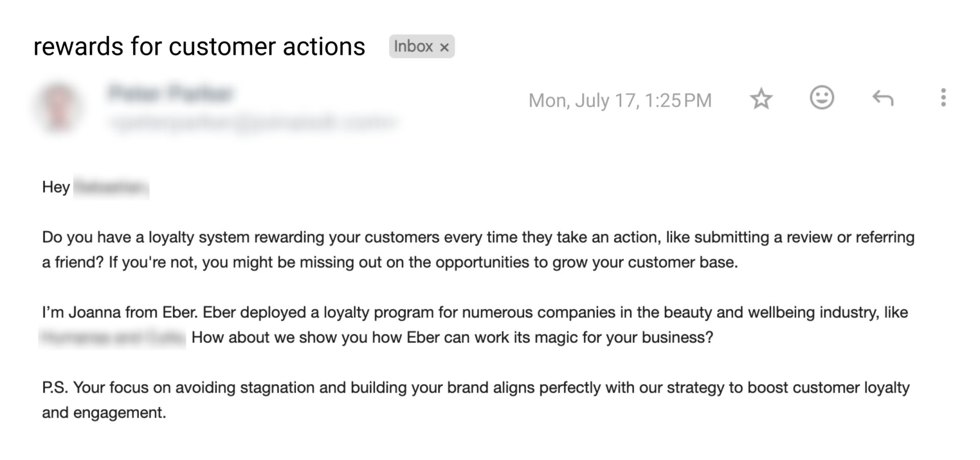980x460 pixels.
Task: Click the sentence "How about we show you"
Action: pyautogui.click(x=452, y=337)
